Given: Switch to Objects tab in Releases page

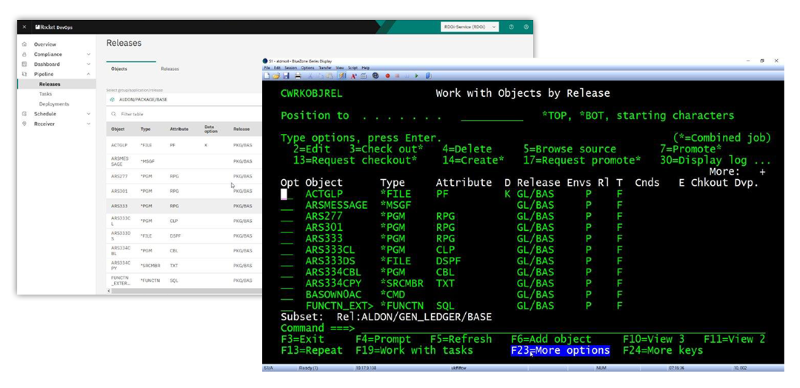Looking at the screenshot, I should [119, 68].
